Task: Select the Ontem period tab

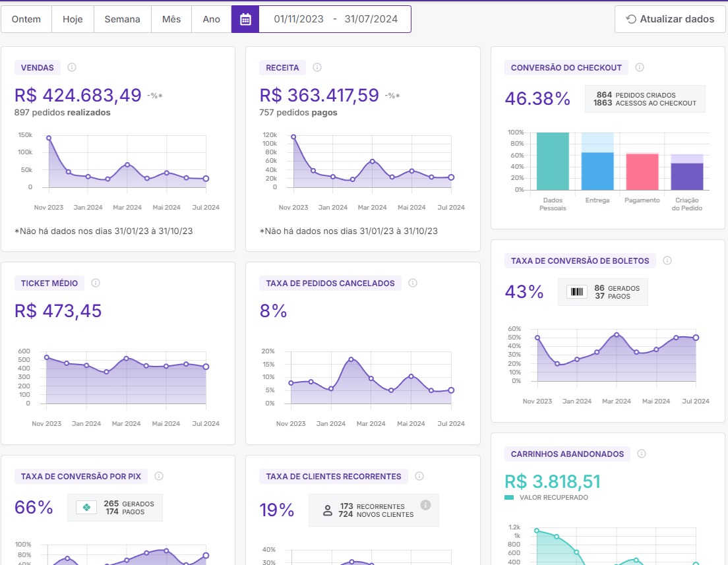Action: (26, 19)
